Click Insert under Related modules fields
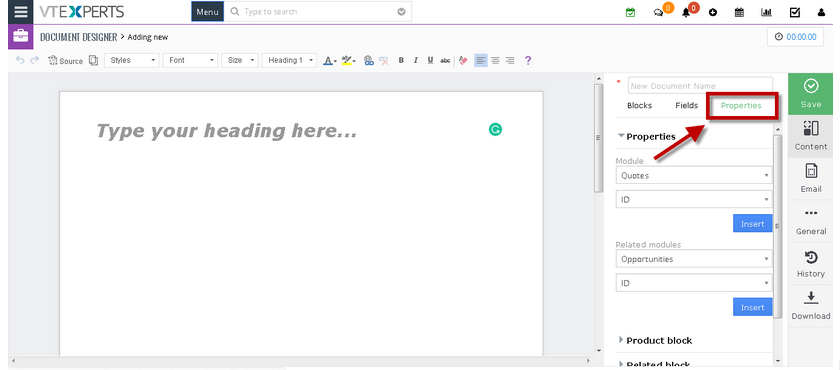 pyautogui.click(x=752, y=307)
